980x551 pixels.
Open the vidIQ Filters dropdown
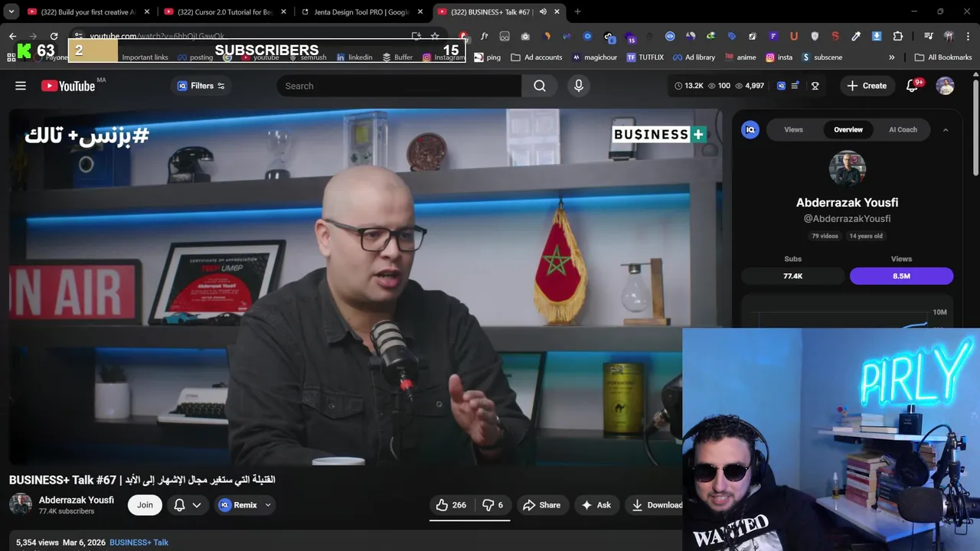pyautogui.click(x=201, y=86)
